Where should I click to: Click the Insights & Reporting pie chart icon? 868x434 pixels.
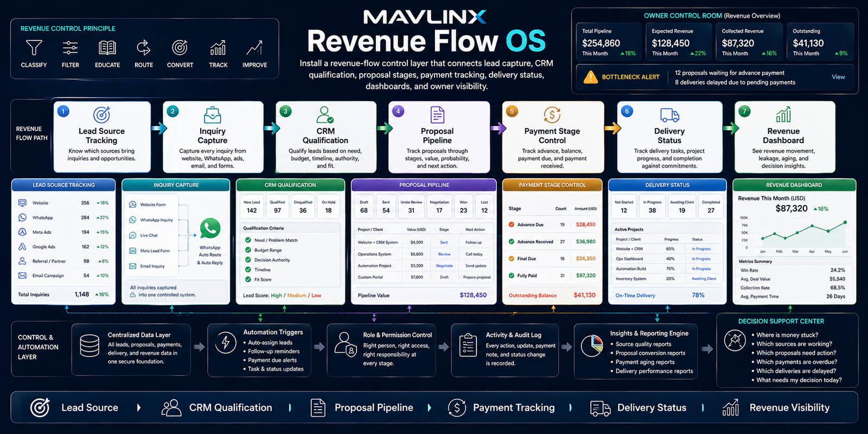(592, 346)
